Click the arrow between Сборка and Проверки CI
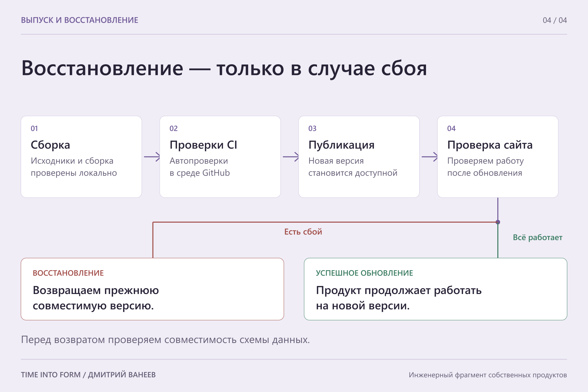Image resolution: width=588 pixels, height=392 pixels. (152, 157)
